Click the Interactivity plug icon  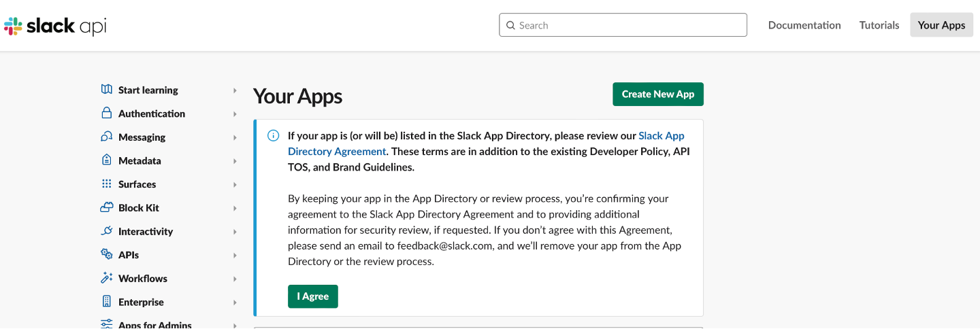pos(106,231)
